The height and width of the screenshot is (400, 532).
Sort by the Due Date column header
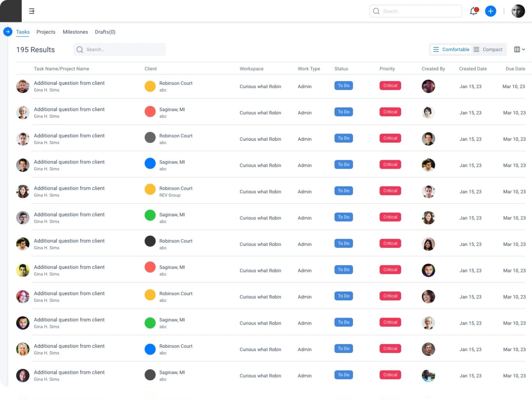tap(515, 69)
